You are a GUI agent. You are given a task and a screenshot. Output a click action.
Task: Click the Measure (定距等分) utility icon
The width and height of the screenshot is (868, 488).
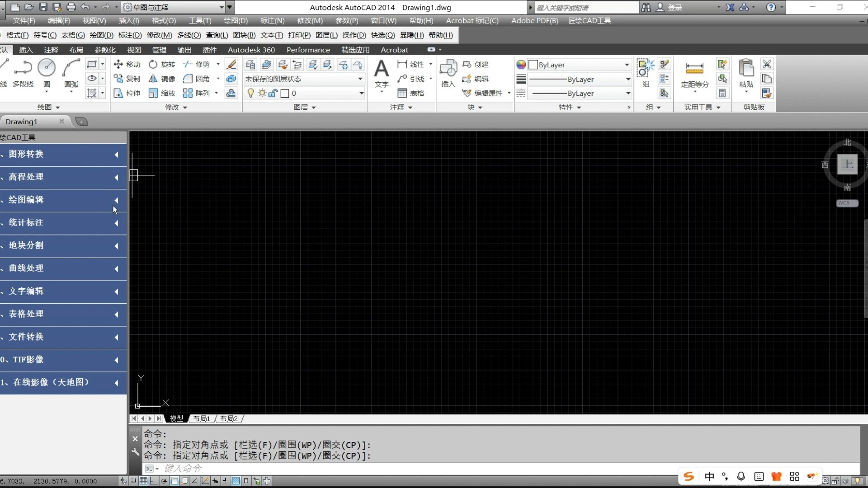tap(694, 70)
